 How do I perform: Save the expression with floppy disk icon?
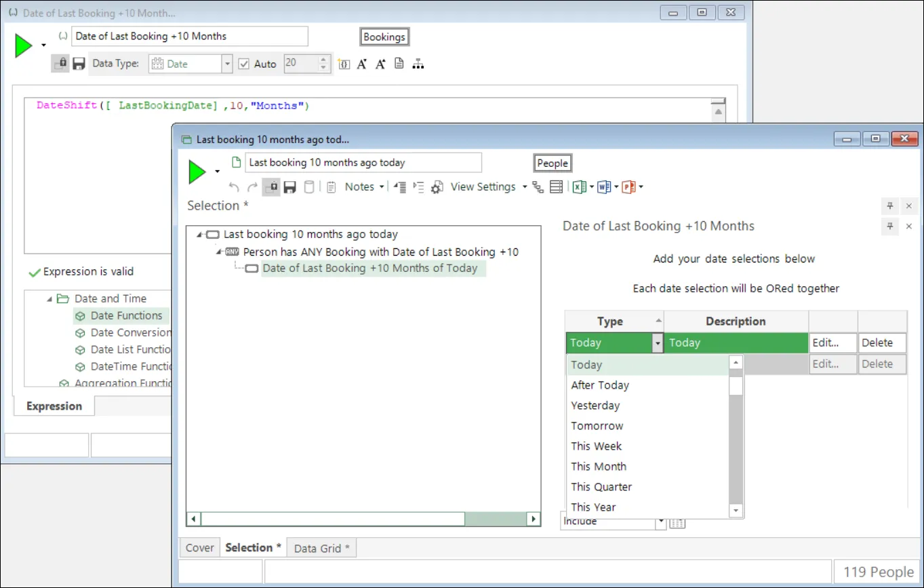[x=79, y=64]
